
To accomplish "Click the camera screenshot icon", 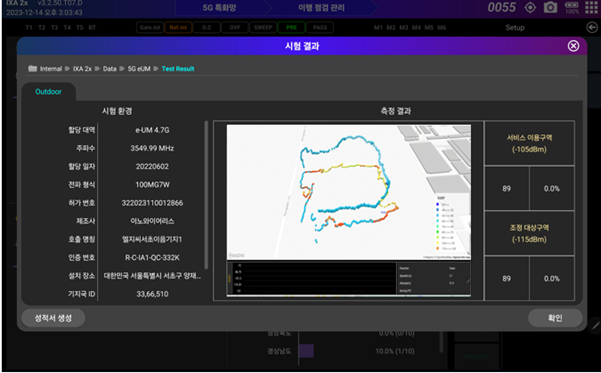I will pyautogui.click(x=550, y=7).
